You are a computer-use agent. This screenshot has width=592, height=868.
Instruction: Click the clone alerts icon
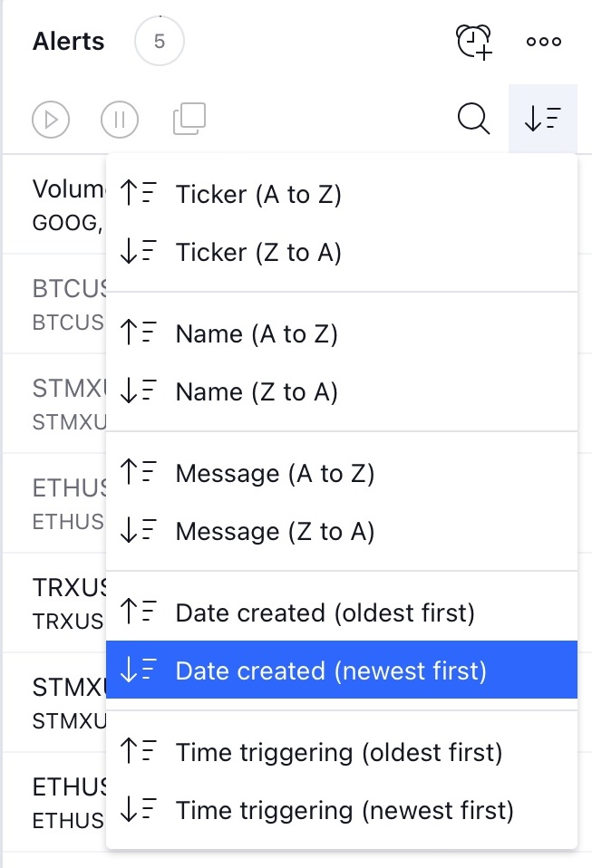click(x=189, y=119)
